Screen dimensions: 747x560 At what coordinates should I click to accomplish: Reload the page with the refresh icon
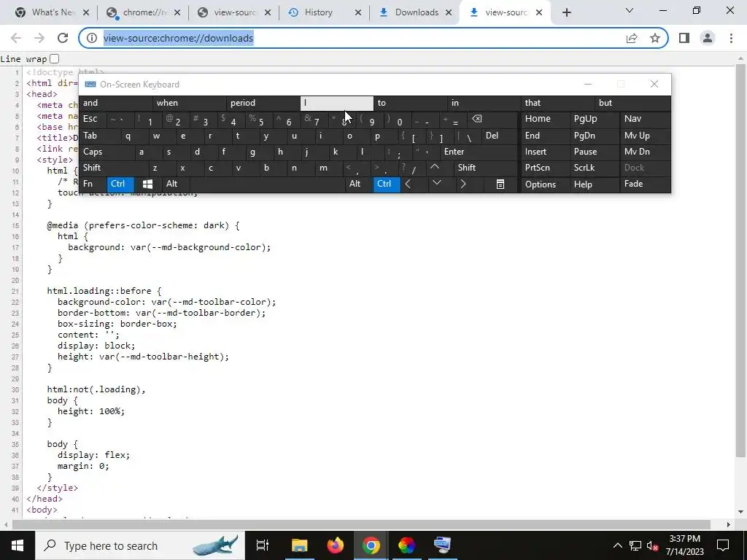[x=63, y=38]
